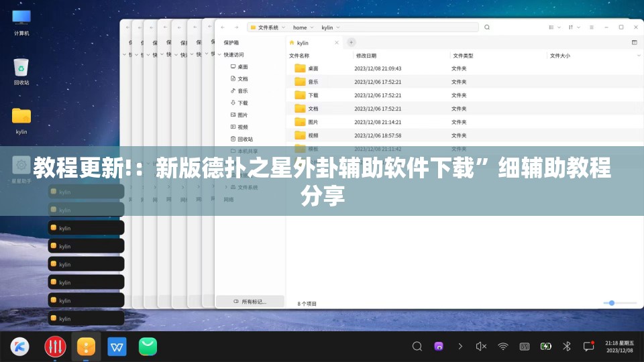Viewport: 644px width, 362px height.
Task: Select the 音乐 folder row
Action: point(464,82)
